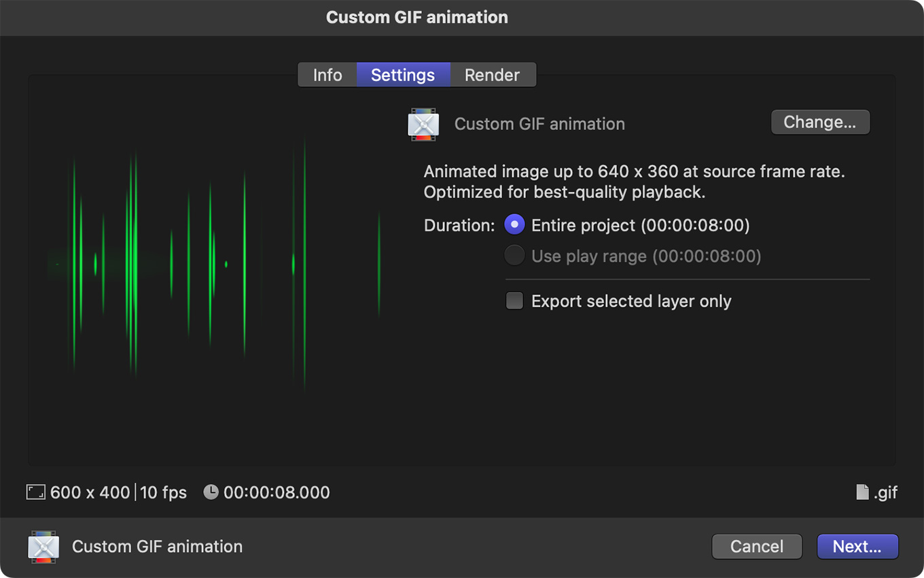This screenshot has width=924, height=578.
Task: Click the frame size icon near 600 x 400
Action: [x=35, y=492]
